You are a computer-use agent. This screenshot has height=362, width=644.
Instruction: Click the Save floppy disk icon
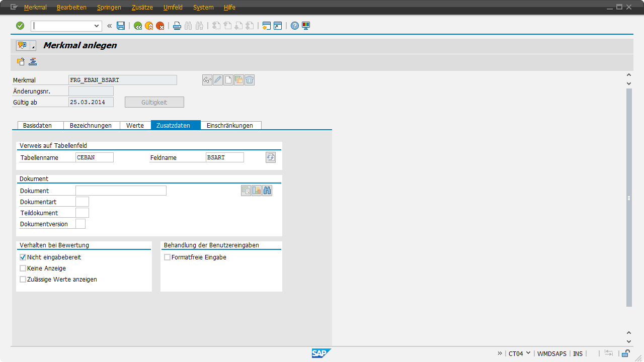[121, 26]
